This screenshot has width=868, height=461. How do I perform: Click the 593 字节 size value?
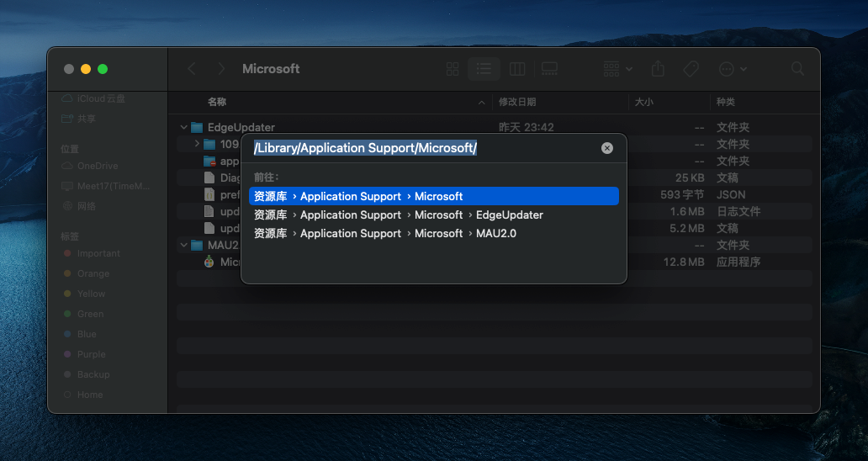tap(682, 194)
